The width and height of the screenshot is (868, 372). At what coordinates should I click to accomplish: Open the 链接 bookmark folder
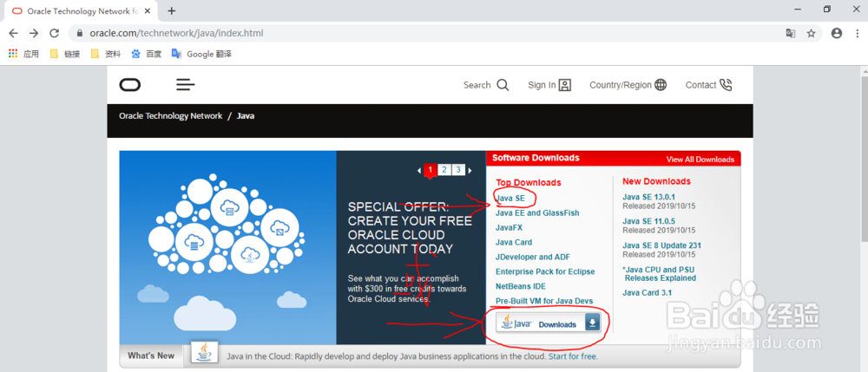point(65,54)
